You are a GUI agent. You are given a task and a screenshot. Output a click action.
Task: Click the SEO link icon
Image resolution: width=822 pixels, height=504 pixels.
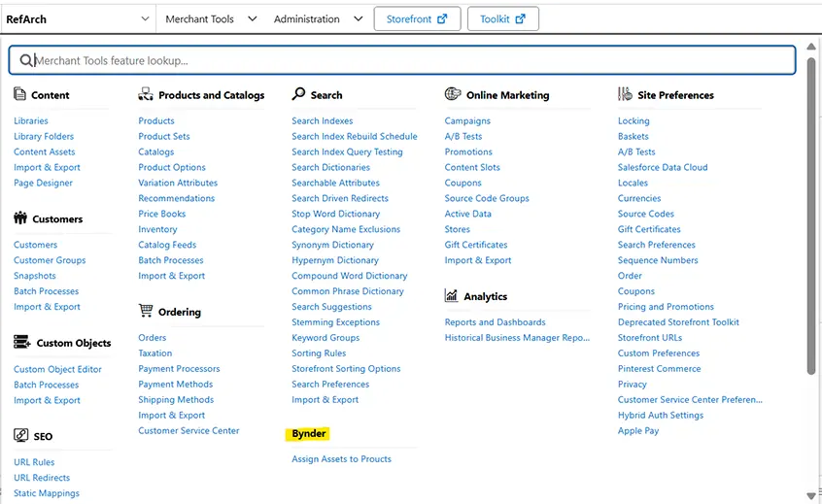20,435
